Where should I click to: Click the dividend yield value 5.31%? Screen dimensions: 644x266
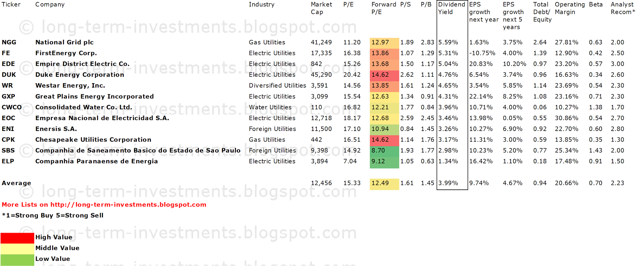tap(448, 53)
